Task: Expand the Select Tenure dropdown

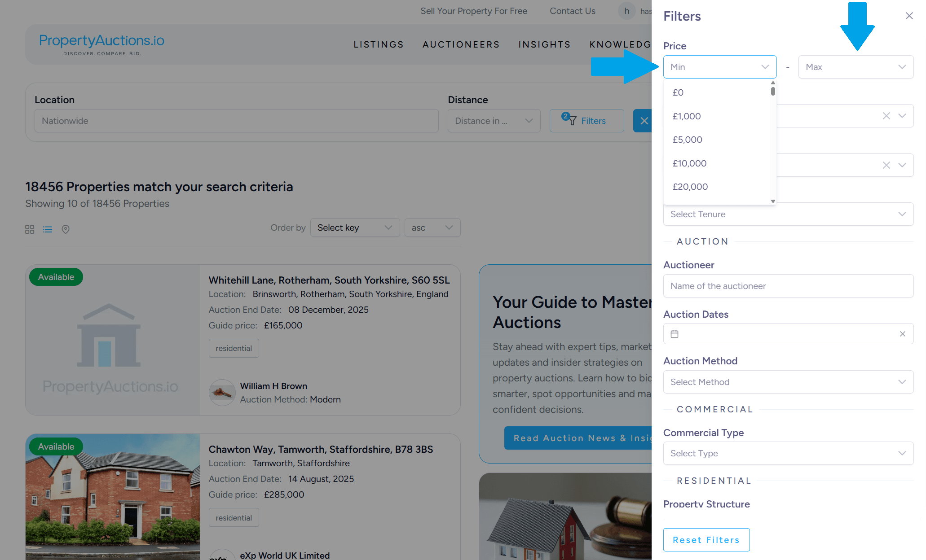Action: click(x=788, y=214)
